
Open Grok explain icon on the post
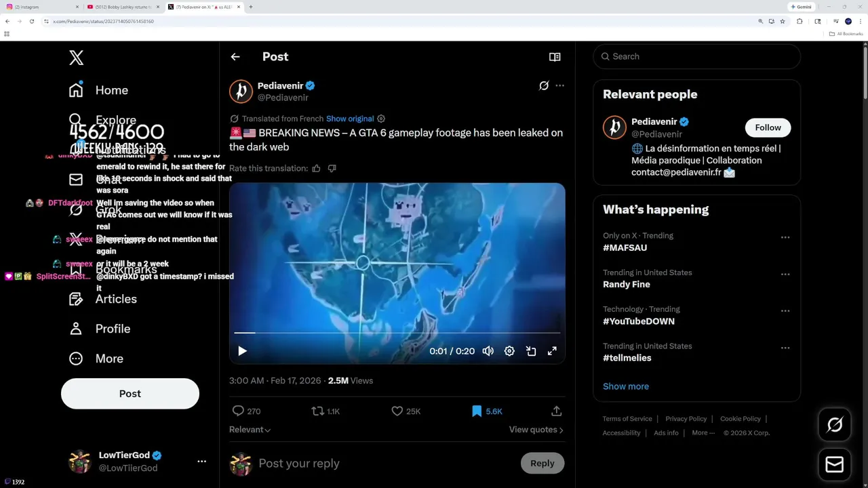(544, 85)
